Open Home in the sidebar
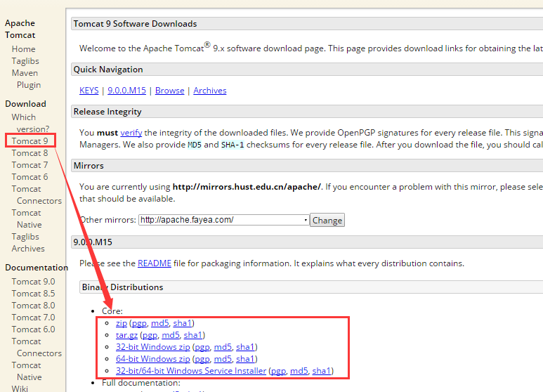The width and height of the screenshot is (543, 392). [23, 49]
